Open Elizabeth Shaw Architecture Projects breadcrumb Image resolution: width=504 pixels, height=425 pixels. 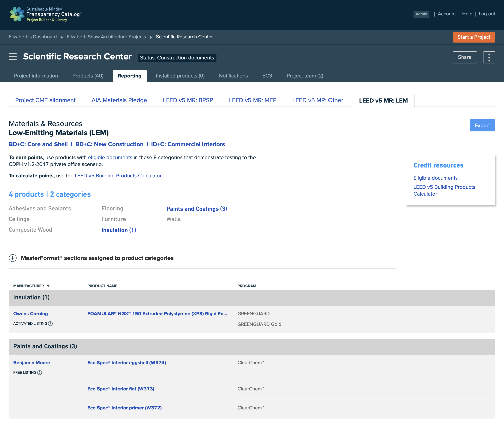(x=106, y=37)
